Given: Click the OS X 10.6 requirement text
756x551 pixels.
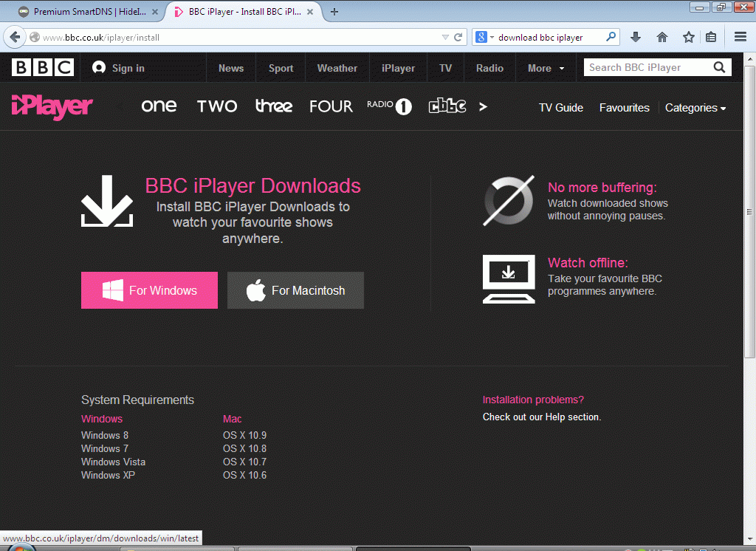Looking at the screenshot, I should click(244, 475).
